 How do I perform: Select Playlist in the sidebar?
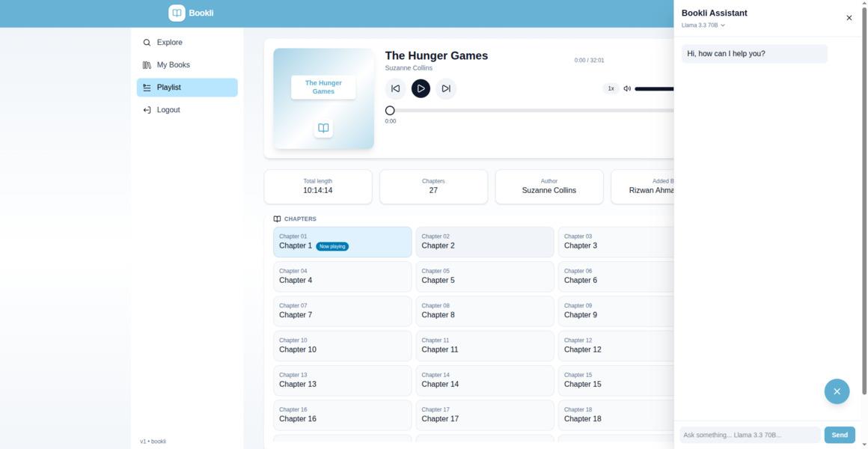point(169,88)
